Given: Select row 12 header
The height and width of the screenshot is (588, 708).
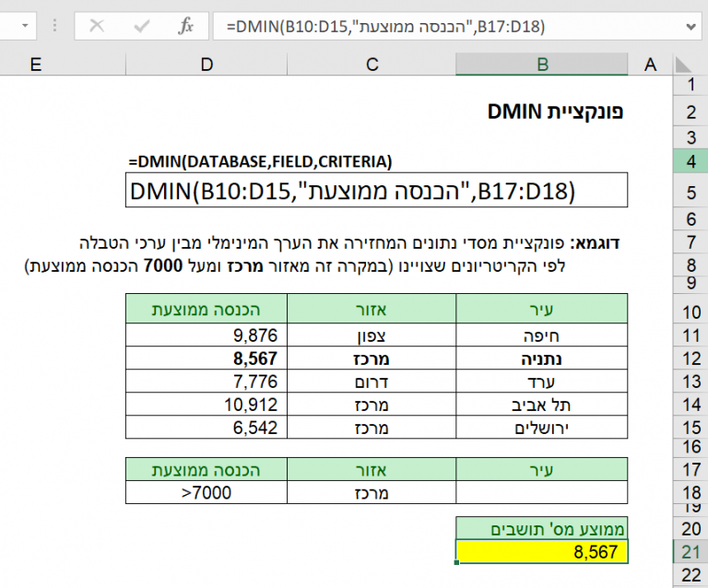Looking at the screenshot, I should [690, 359].
